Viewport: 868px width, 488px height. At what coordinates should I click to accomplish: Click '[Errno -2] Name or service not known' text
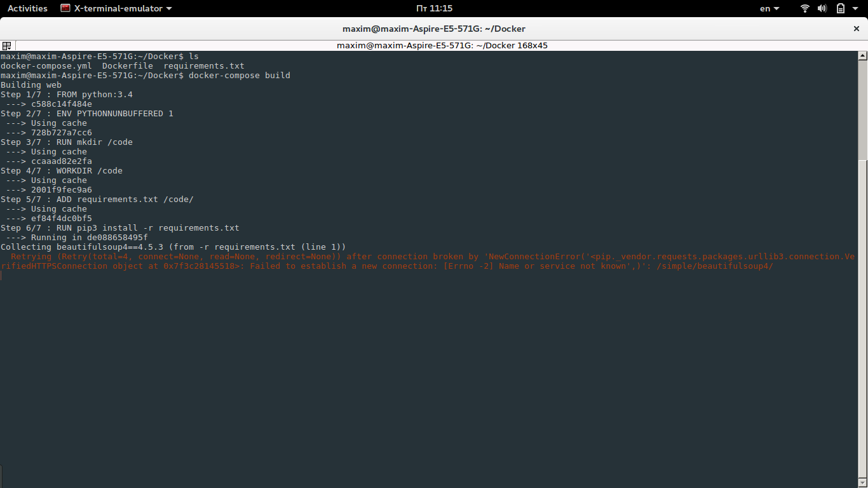(x=534, y=266)
